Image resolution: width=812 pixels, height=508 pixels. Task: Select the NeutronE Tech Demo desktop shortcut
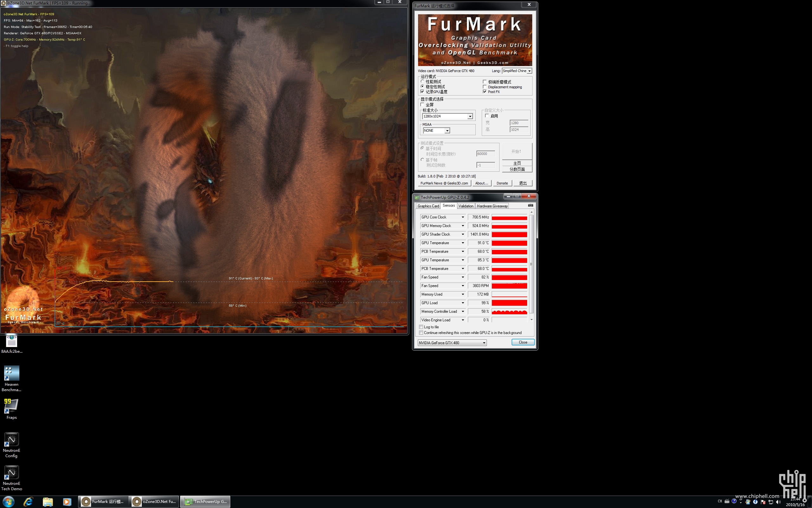(x=12, y=478)
